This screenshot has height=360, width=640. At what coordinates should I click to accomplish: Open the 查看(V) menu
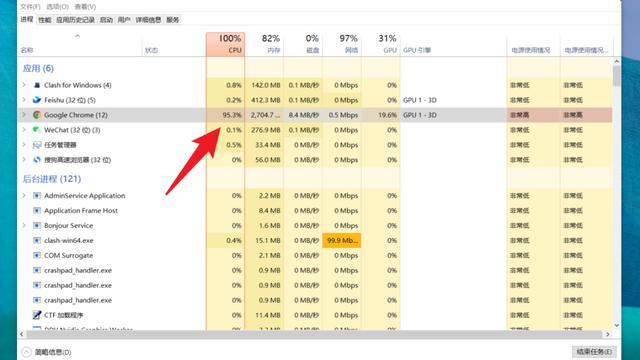[x=85, y=7]
